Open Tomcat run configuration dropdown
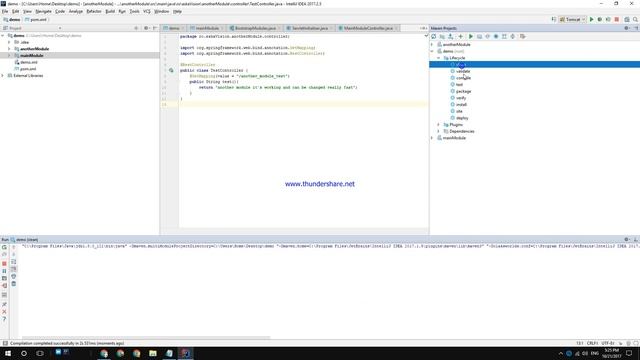 (x=573, y=20)
